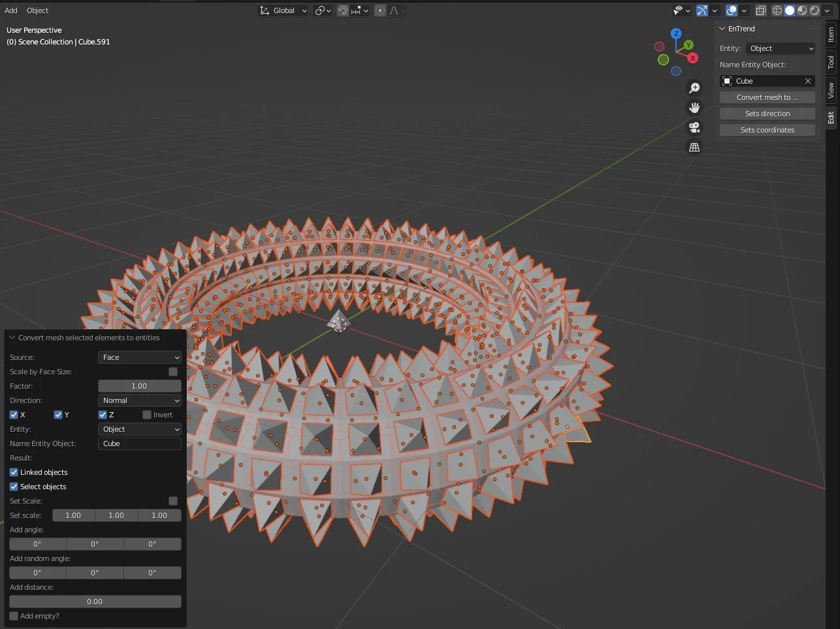Screen dimensions: 840x629
Task: Clear the Cube name with the X in the sidebar
Action: 808,80
